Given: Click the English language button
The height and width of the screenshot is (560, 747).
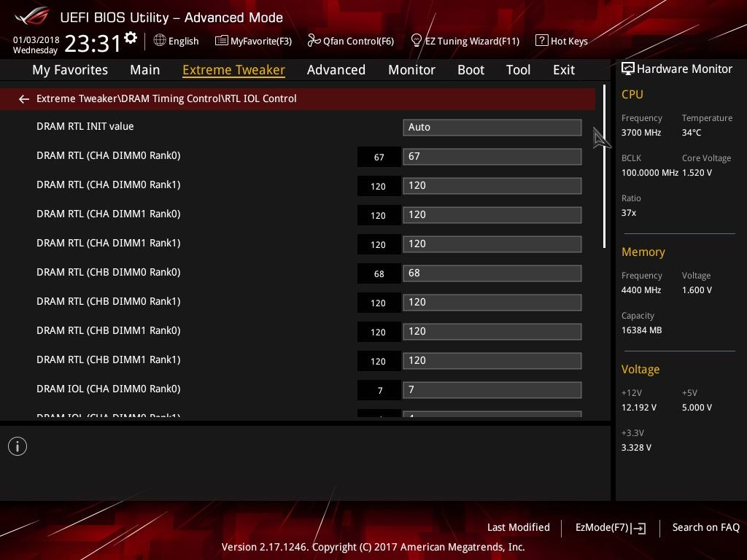Looking at the screenshot, I should click(177, 41).
